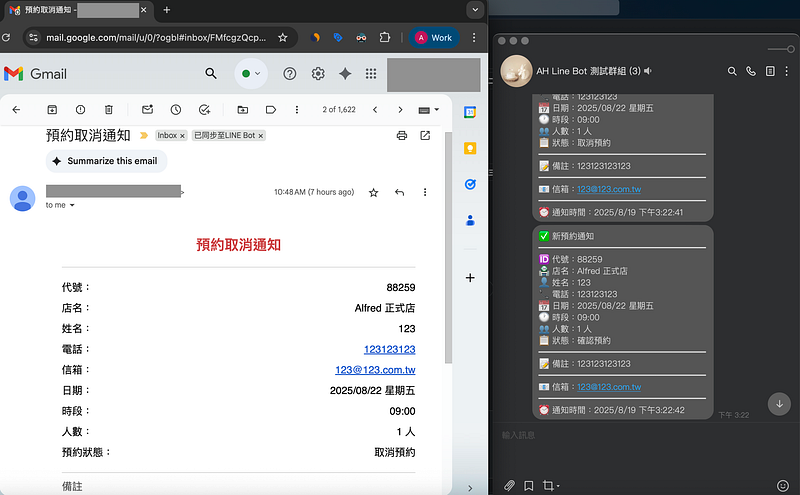Open the email in a new window
The height and width of the screenshot is (495, 800).
(425, 136)
